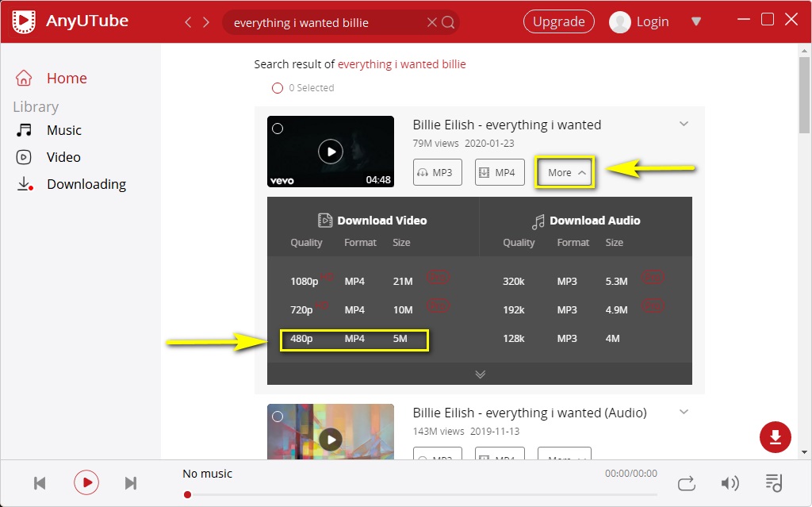
Task: Download MP3 for Billie Eilish everything i wanted
Action: coord(437,172)
